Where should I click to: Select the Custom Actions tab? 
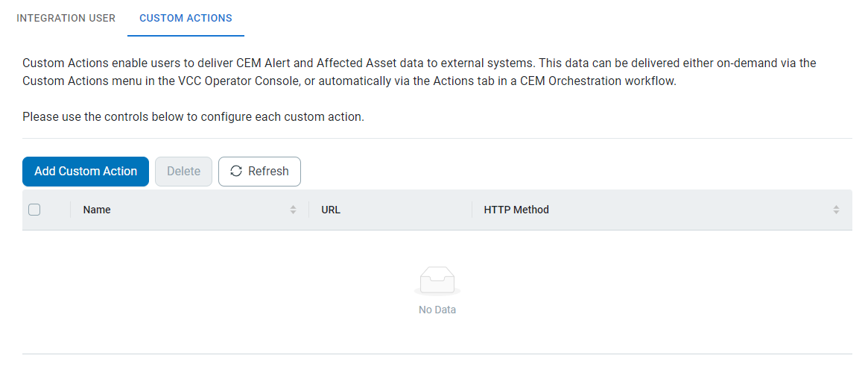186,18
